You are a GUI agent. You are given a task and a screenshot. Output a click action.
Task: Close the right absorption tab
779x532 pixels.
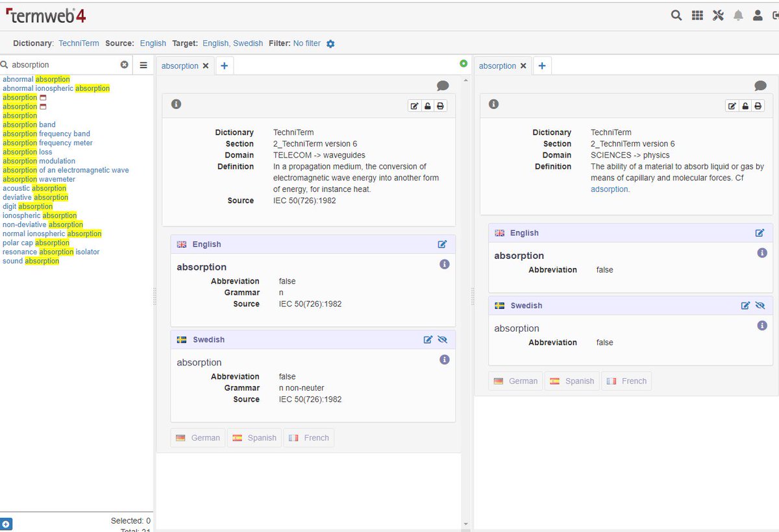tap(523, 66)
